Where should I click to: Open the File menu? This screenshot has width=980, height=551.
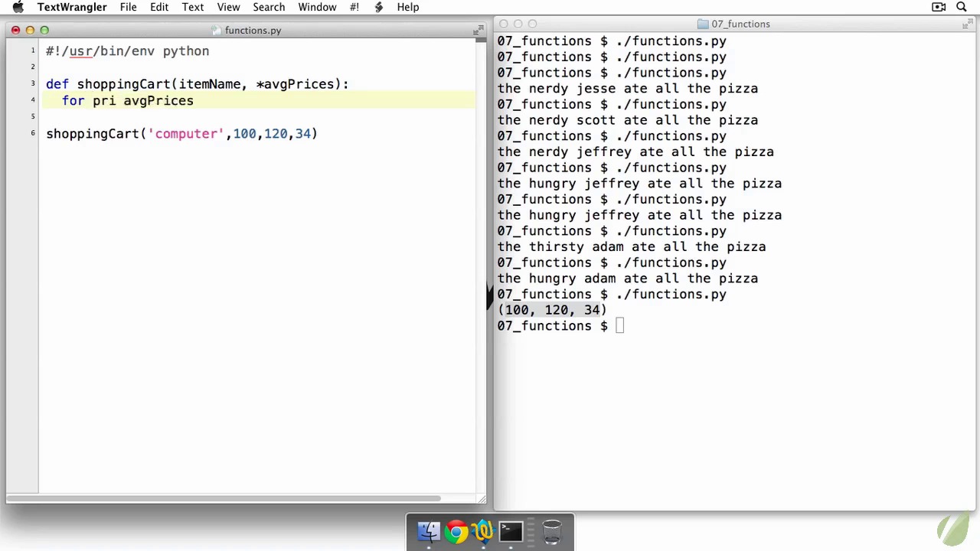pos(128,7)
